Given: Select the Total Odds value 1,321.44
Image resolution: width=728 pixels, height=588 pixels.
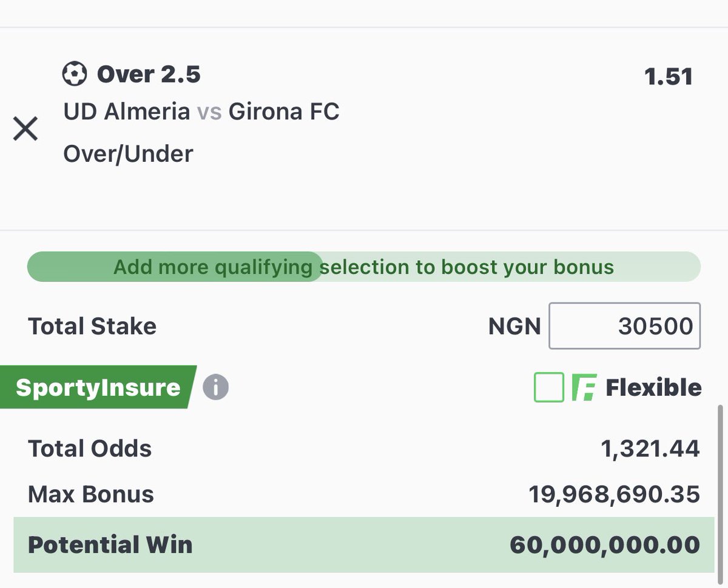Looking at the screenshot, I should [650, 449].
